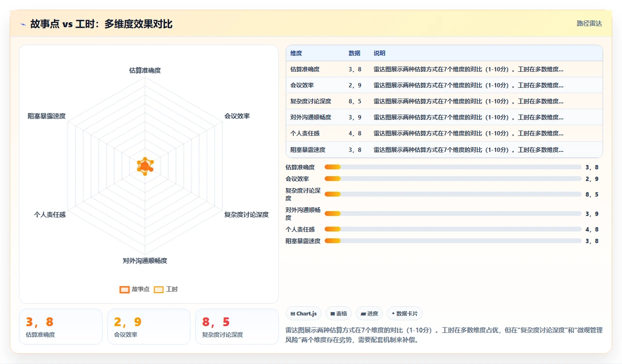Screen dimensions: 622x364
Task: Click the 会议效率 radar axis label
Action: tap(237, 116)
